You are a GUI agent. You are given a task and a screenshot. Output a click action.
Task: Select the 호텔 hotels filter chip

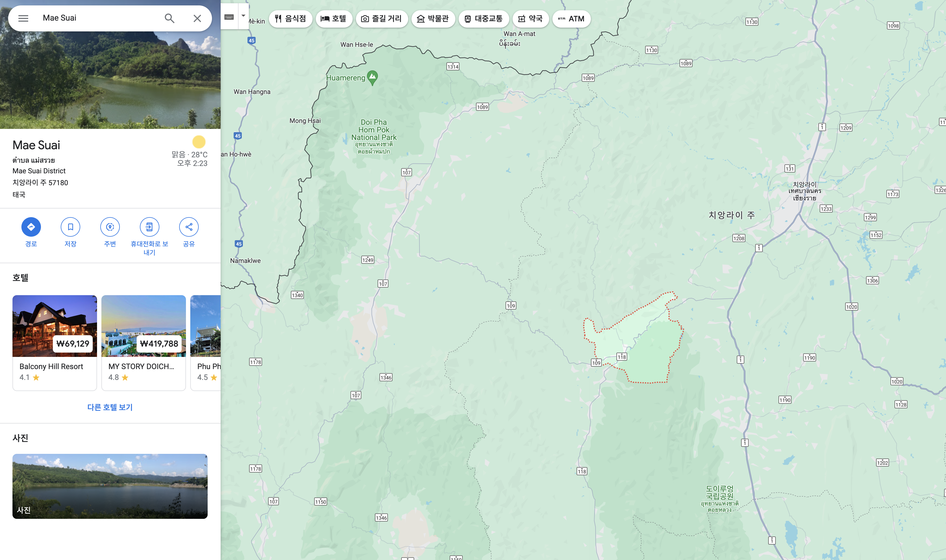333,18
